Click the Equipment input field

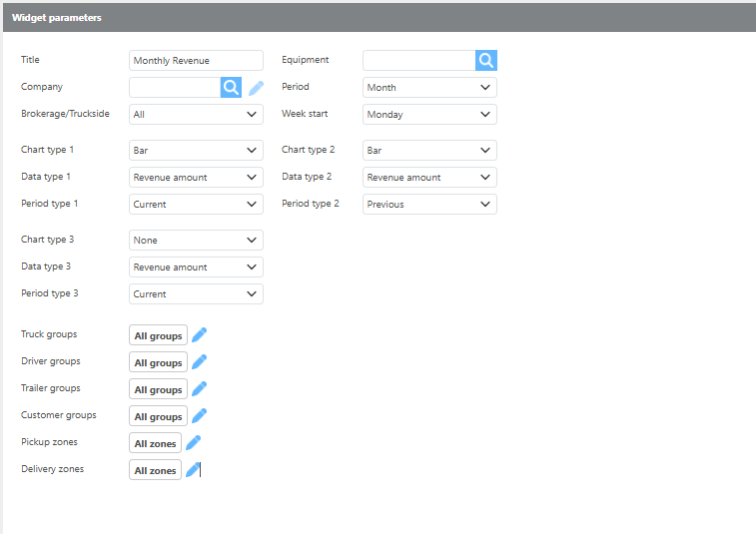click(x=418, y=61)
